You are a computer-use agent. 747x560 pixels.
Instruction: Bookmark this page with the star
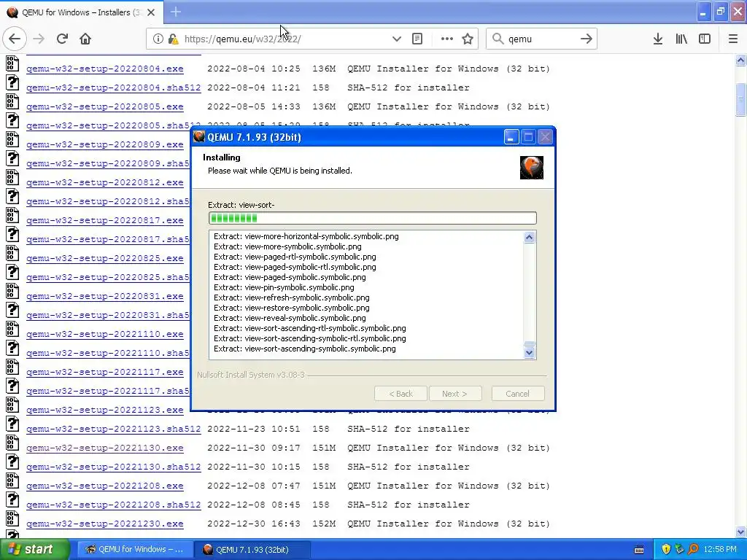468,39
